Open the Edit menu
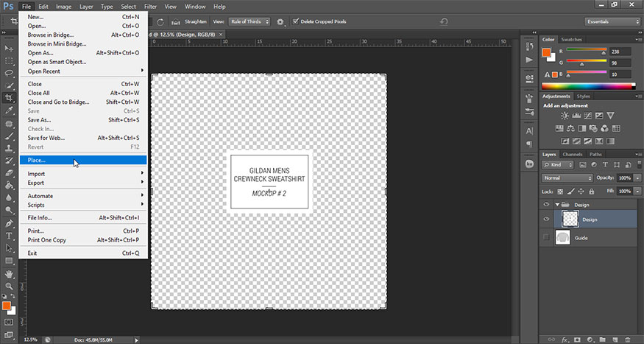The image size is (644, 344). 43,7
